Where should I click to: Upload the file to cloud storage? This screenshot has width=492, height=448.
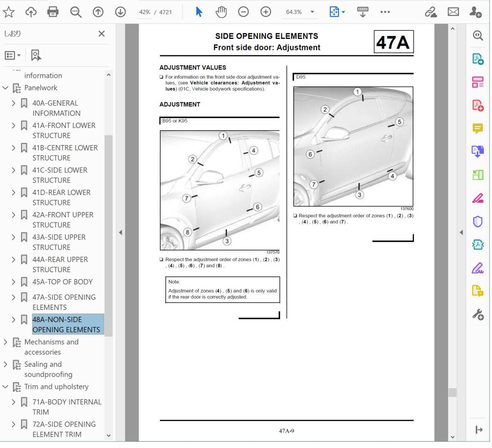coord(31,12)
